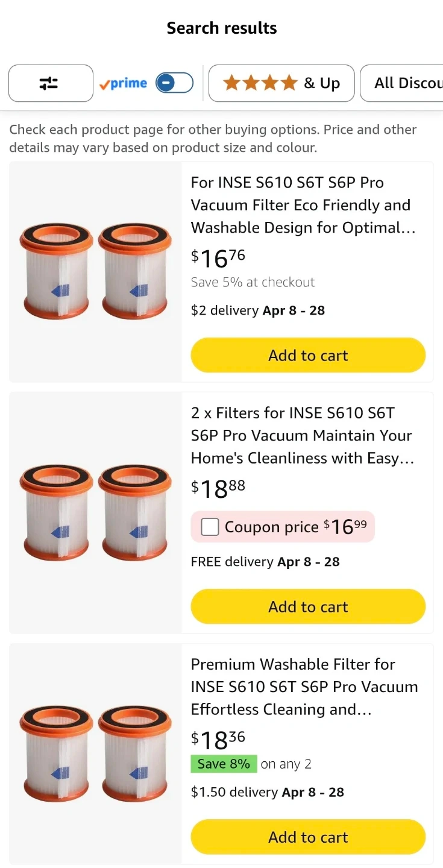Open 'Premium Washable Filter for INSE' title

pyautogui.click(x=304, y=687)
